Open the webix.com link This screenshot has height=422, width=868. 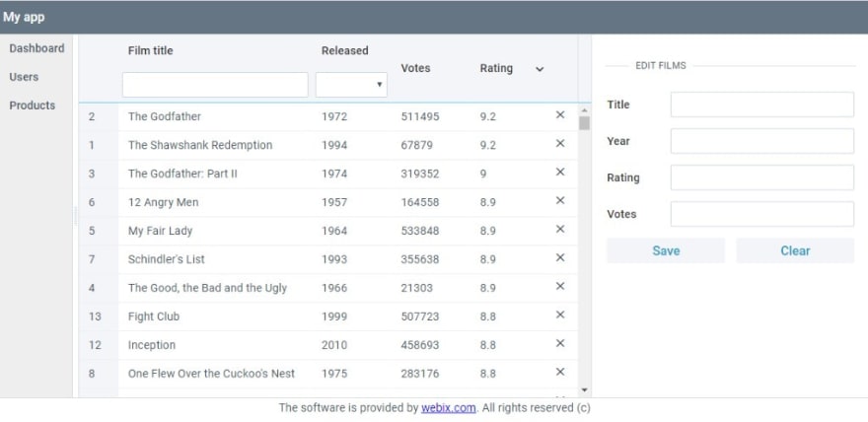(x=449, y=408)
